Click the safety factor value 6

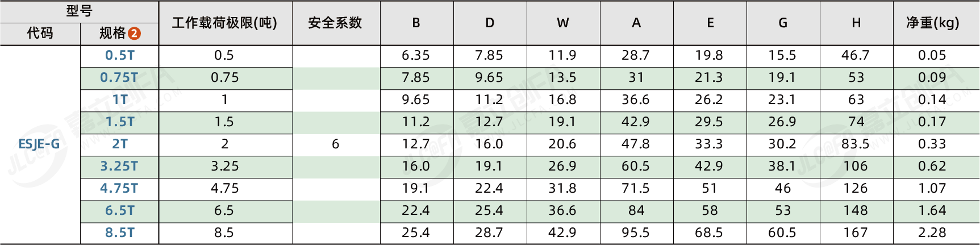point(335,144)
